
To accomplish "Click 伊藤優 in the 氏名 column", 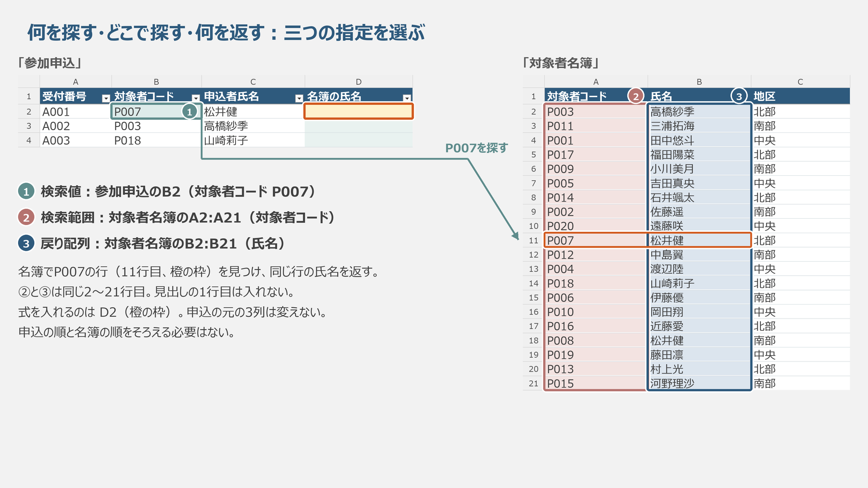I will click(699, 298).
